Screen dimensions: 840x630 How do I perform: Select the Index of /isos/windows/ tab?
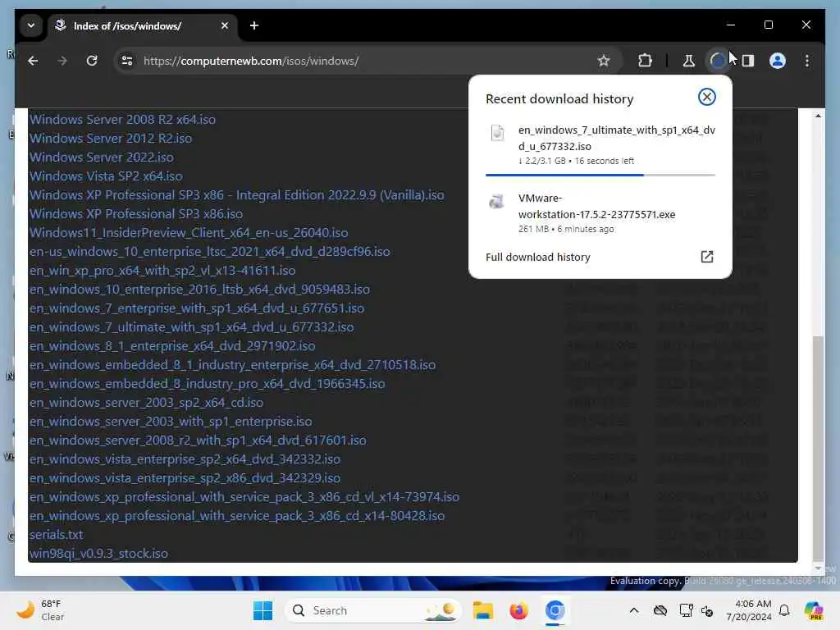click(143, 26)
